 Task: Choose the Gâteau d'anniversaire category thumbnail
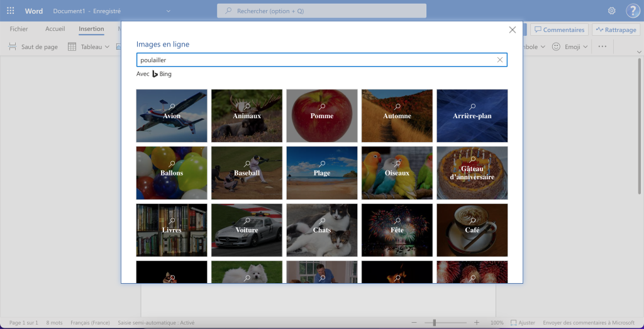(x=472, y=173)
